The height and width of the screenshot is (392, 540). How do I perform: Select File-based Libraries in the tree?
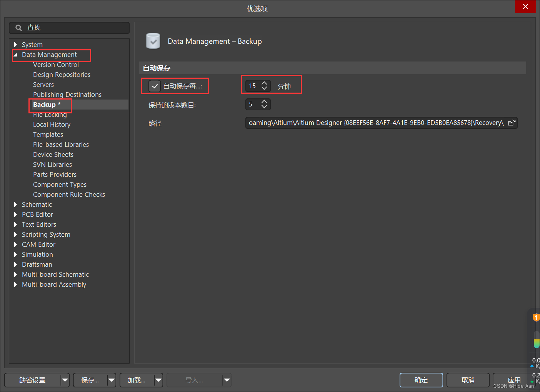(x=61, y=145)
